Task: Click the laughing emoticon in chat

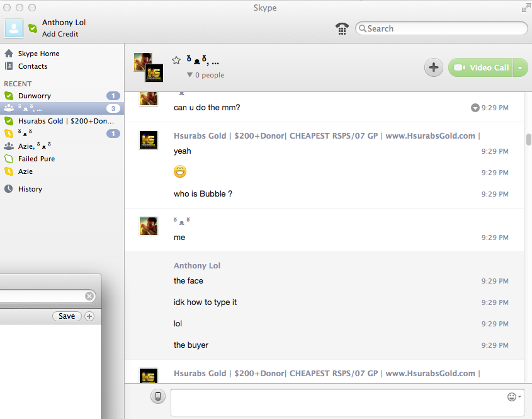Action: [x=180, y=171]
